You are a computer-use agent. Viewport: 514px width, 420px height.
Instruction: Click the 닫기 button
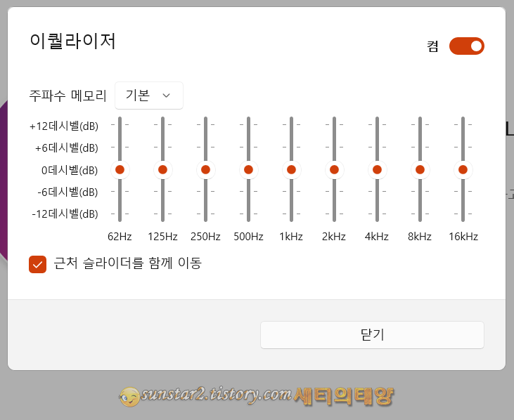point(372,335)
